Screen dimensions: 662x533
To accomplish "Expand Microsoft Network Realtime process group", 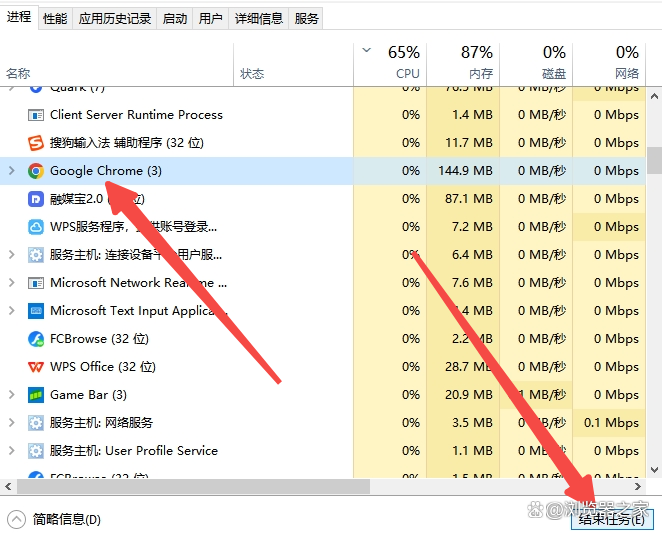I will [x=12, y=283].
